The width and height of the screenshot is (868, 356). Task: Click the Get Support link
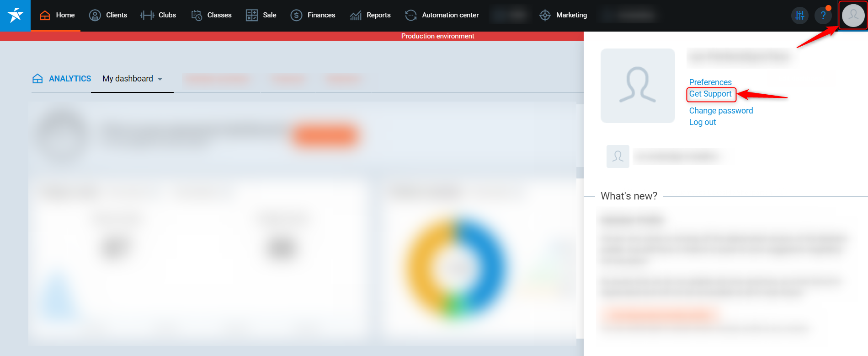710,94
